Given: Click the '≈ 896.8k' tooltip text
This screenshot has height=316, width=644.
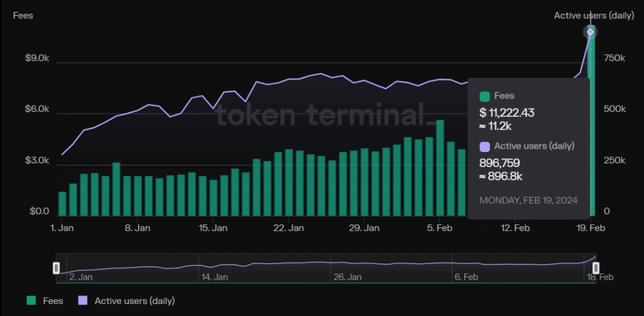Looking at the screenshot, I should click(x=501, y=177).
